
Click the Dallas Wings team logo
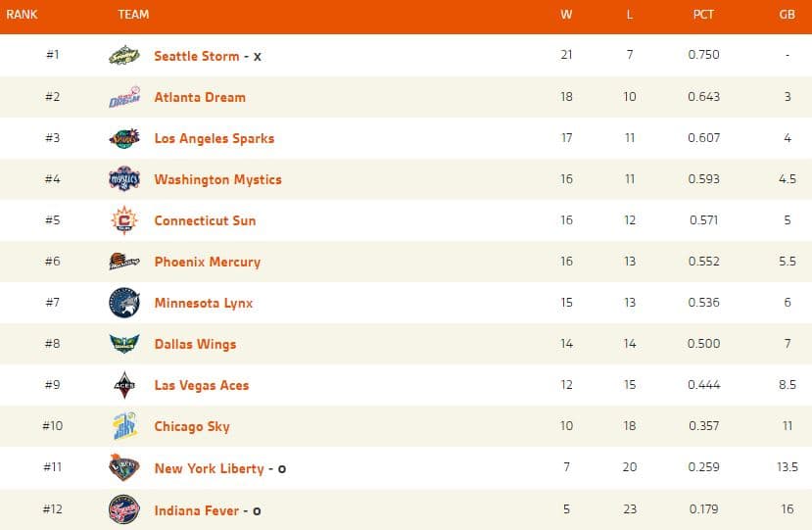coord(124,344)
